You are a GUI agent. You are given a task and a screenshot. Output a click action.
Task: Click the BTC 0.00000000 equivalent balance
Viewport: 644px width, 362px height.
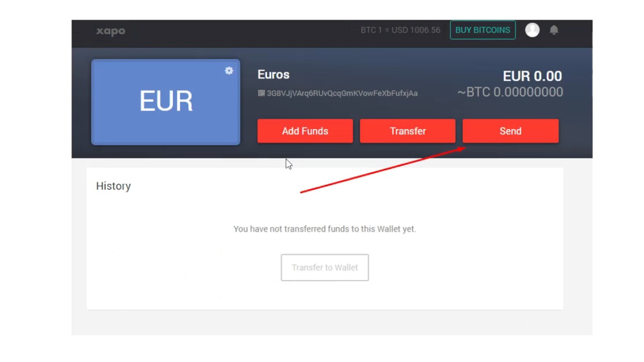510,92
